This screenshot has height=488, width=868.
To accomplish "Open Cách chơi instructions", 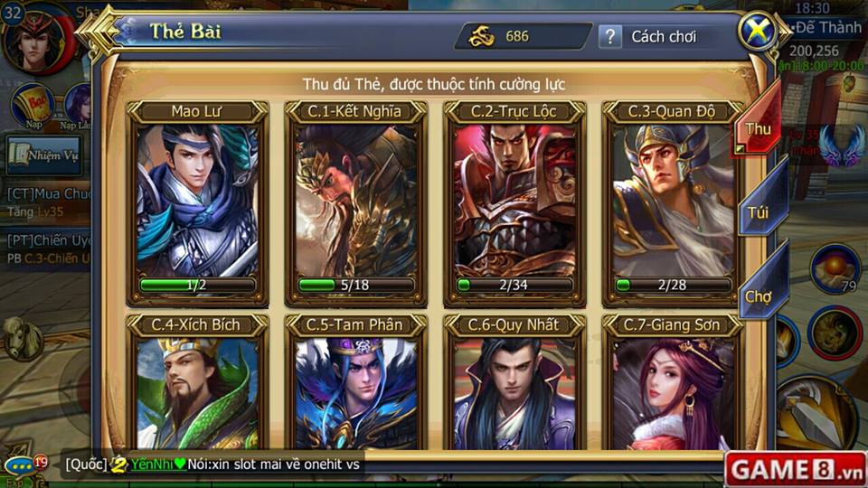I will 664,37.
